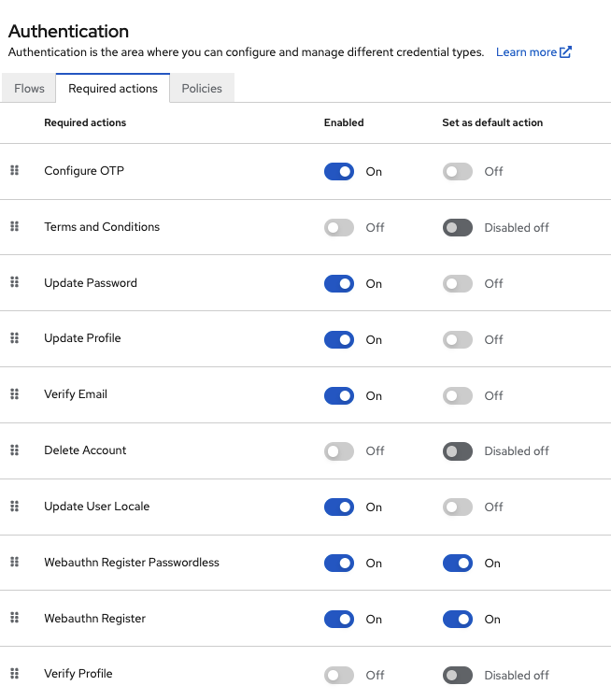Viewport: 611px width, 700px height.
Task: Enable the Terms and Conditions action
Action: 339,227
